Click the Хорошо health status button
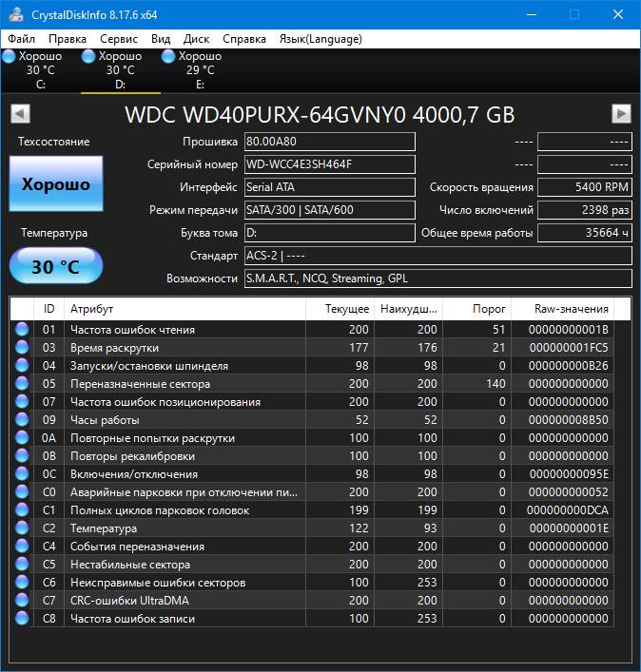The image size is (641, 672). click(56, 184)
